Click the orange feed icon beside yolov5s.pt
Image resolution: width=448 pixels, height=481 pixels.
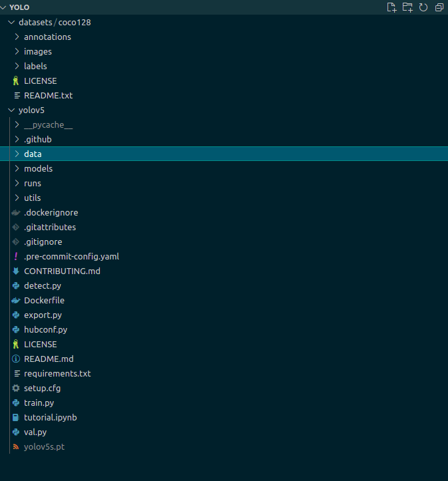[16, 446]
